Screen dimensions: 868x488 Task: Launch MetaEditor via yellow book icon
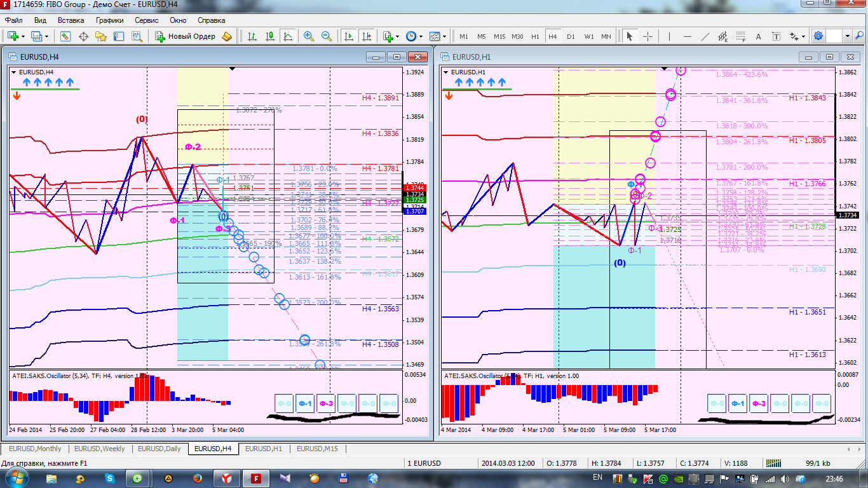tap(227, 36)
